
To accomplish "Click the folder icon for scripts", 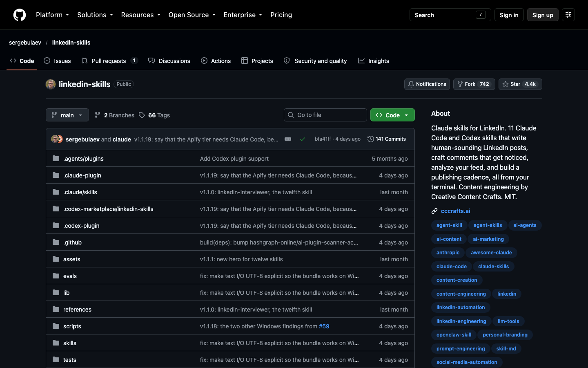I will (56, 326).
